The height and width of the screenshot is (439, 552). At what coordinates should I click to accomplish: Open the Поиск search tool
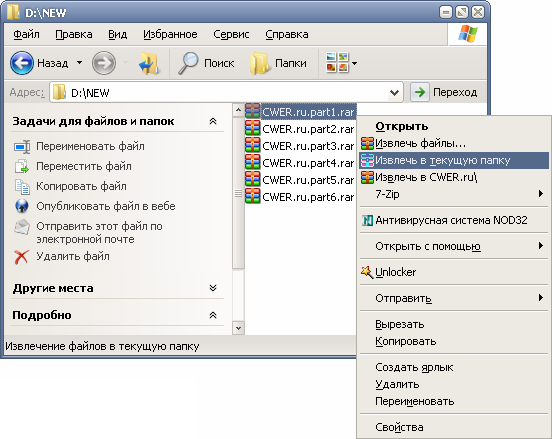point(206,63)
